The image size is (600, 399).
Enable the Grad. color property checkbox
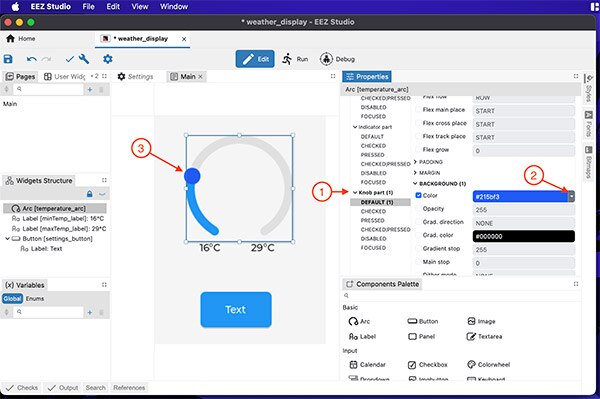[418, 235]
